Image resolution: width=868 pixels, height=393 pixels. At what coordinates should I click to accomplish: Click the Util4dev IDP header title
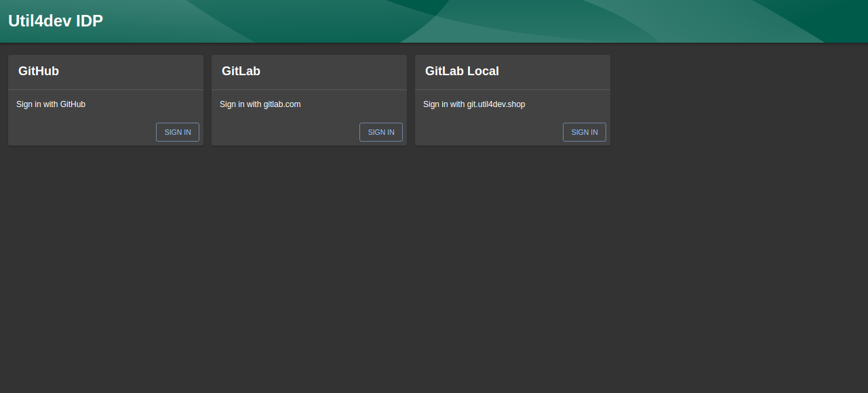(56, 21)
